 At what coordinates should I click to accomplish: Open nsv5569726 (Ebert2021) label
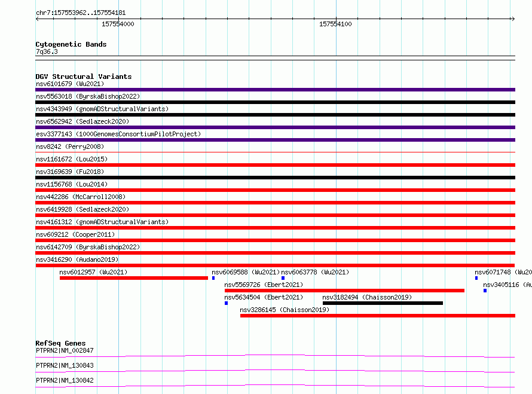click(x=264, y=285)
